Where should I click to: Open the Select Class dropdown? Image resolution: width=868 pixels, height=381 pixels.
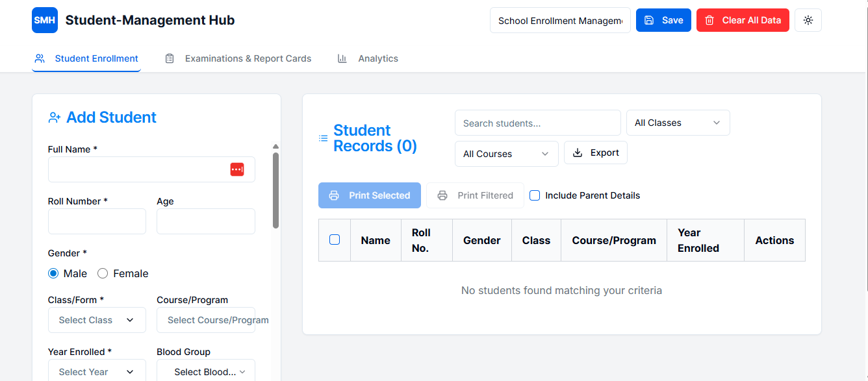point(97,320)
